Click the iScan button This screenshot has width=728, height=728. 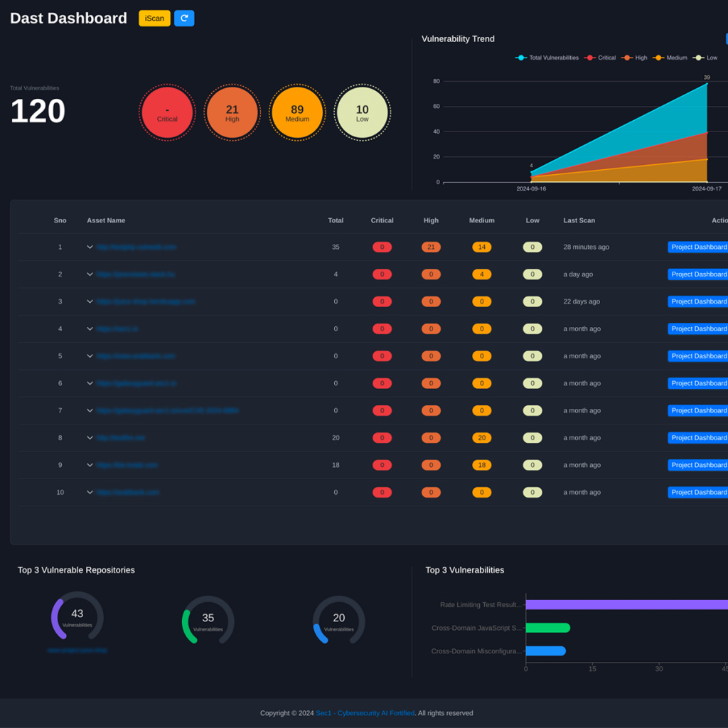154,18
